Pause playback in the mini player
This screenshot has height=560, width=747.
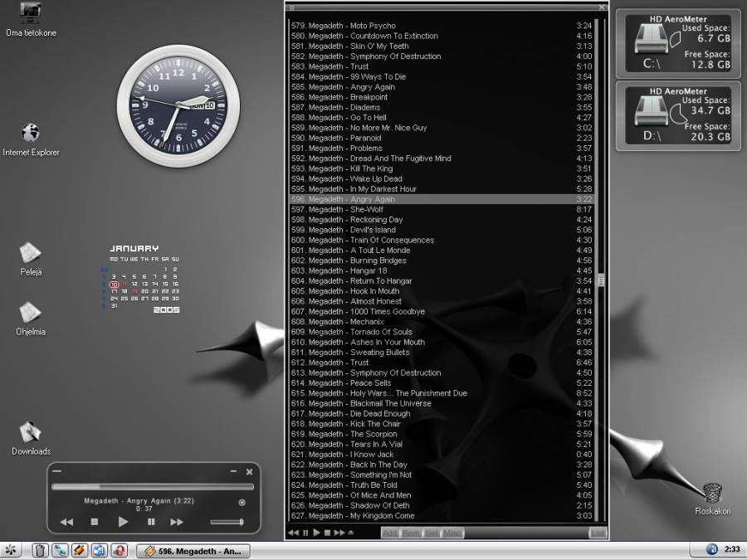point(151,522)
